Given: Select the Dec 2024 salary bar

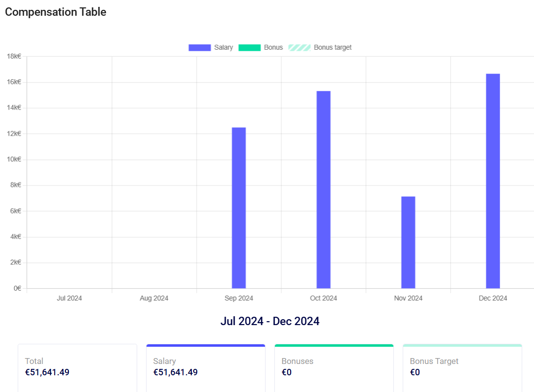Looking at the screenshot, I should [493, 181].
